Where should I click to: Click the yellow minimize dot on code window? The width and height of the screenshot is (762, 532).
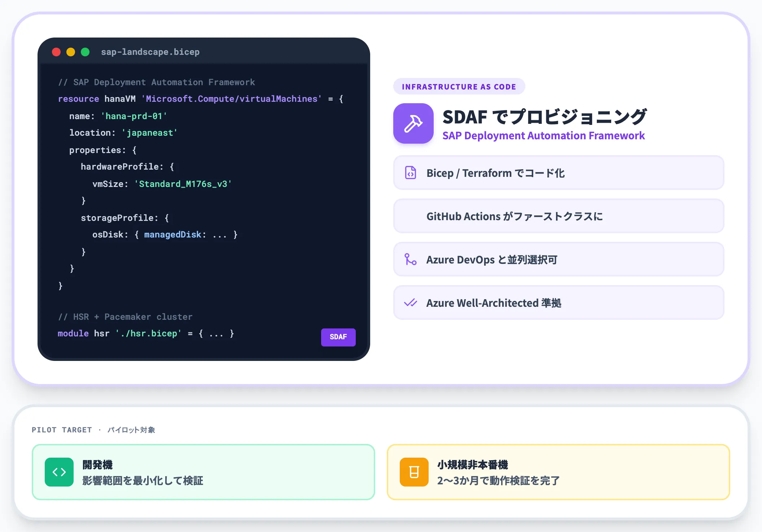71,52
